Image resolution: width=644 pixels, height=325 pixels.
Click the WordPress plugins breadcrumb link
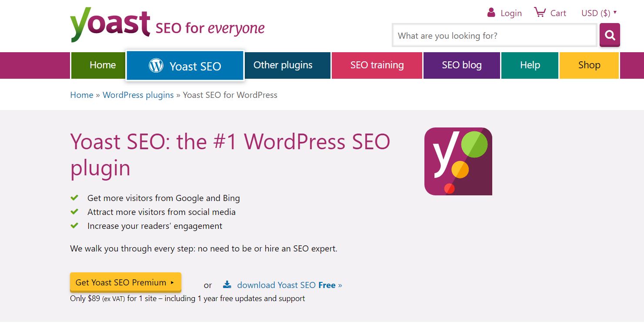click(138, 95)
